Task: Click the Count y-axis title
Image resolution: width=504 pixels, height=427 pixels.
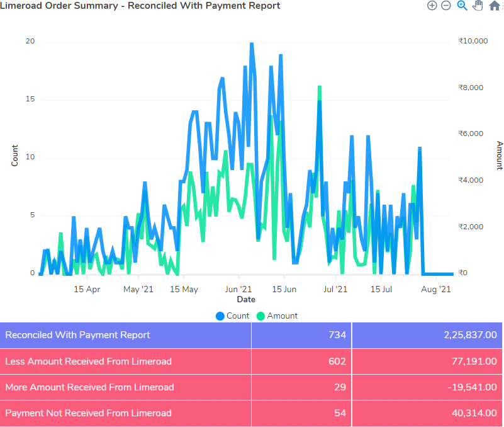Action: click(14, 156)
